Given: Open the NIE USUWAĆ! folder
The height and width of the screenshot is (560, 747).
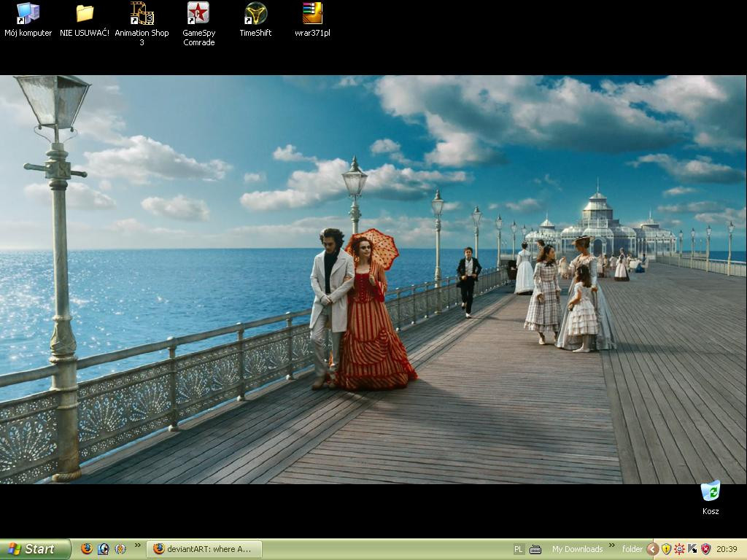Looking at the screenshot, I should (x=85, y=20).
